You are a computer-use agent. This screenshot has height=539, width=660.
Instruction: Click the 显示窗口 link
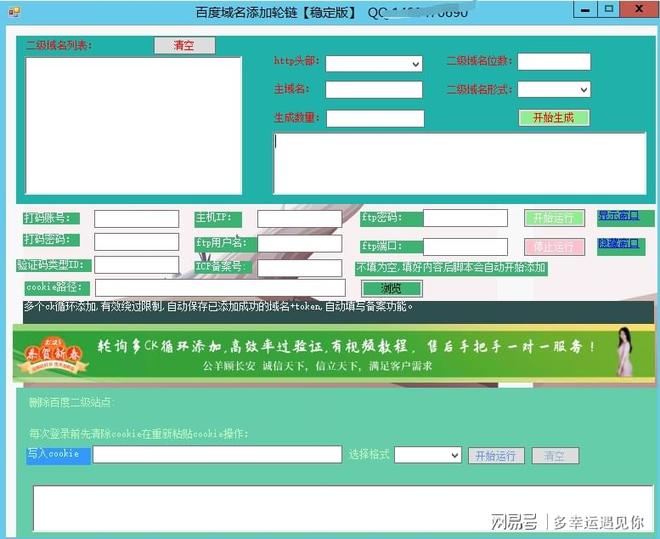point(618,216)
